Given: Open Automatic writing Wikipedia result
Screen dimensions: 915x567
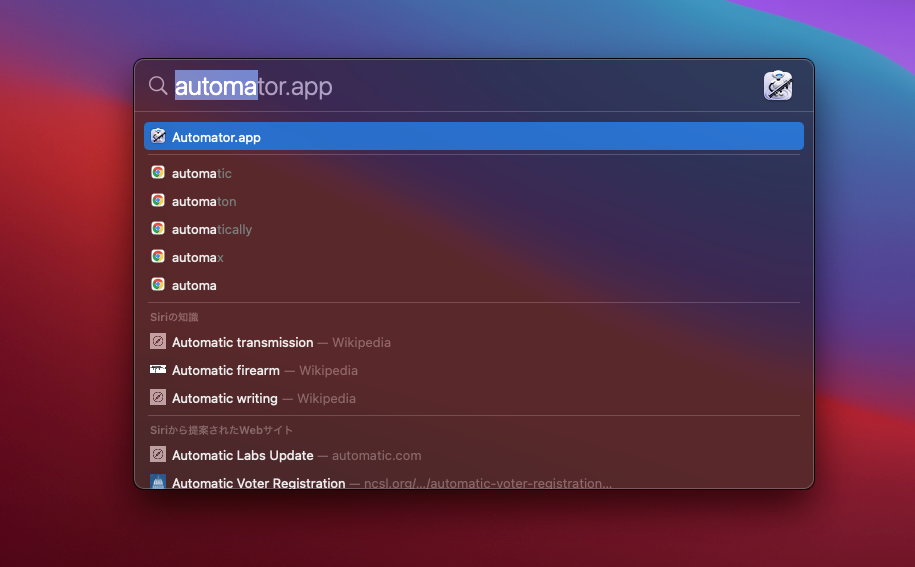Looking at the screenshot, I should [474, 398].
